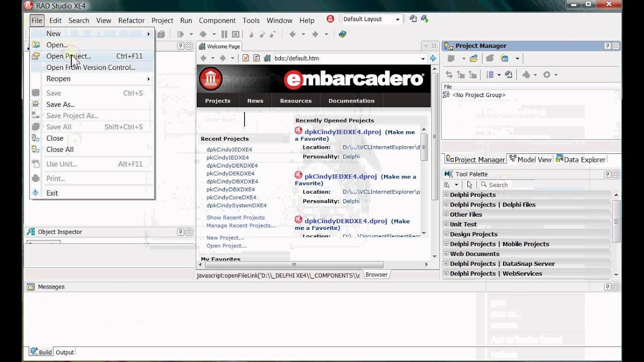Image resolution: width=644 pixels, height=362 pixels.
Task: Select the Output tab in Messages
Action: (x=64, y=352)
